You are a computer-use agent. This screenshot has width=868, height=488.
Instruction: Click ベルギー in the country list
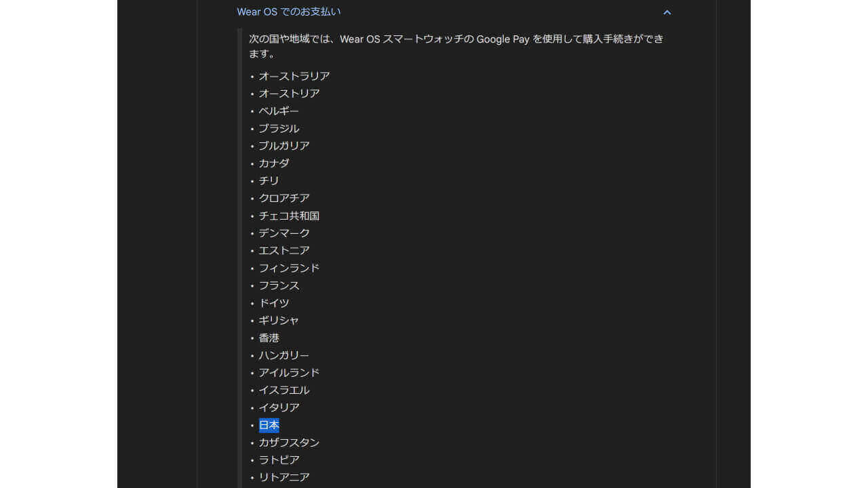279,111
